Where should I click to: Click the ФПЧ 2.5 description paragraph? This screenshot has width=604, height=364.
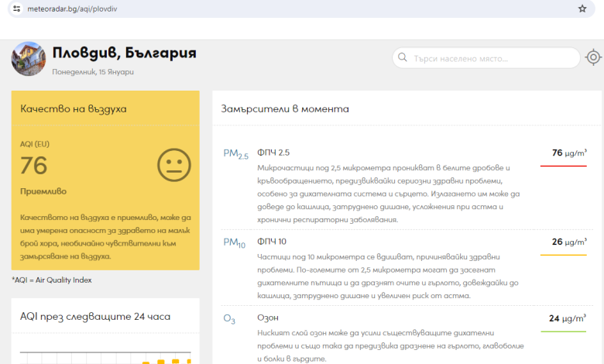tap(388, 194)
